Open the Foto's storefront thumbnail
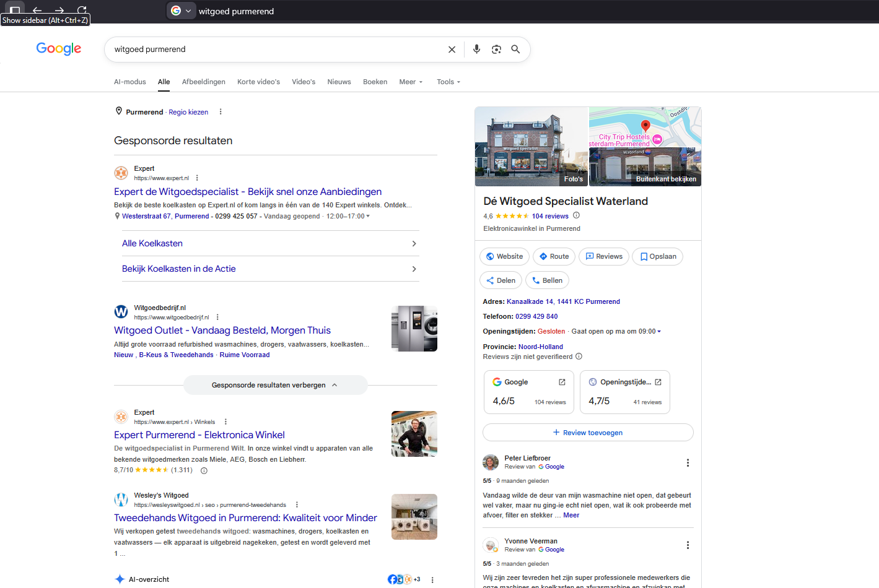Viewport: 879px width, 588px height. [x=531, y=147]
